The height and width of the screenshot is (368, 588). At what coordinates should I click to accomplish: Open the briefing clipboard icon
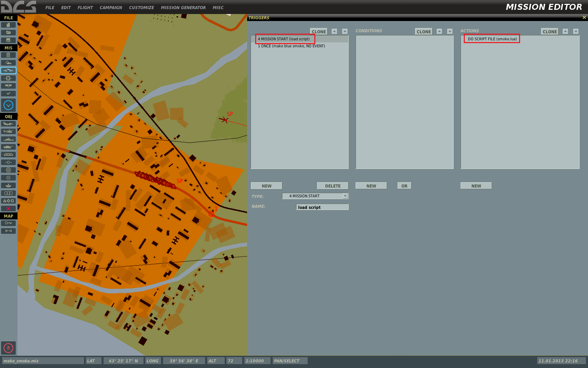tap(8, 55)
